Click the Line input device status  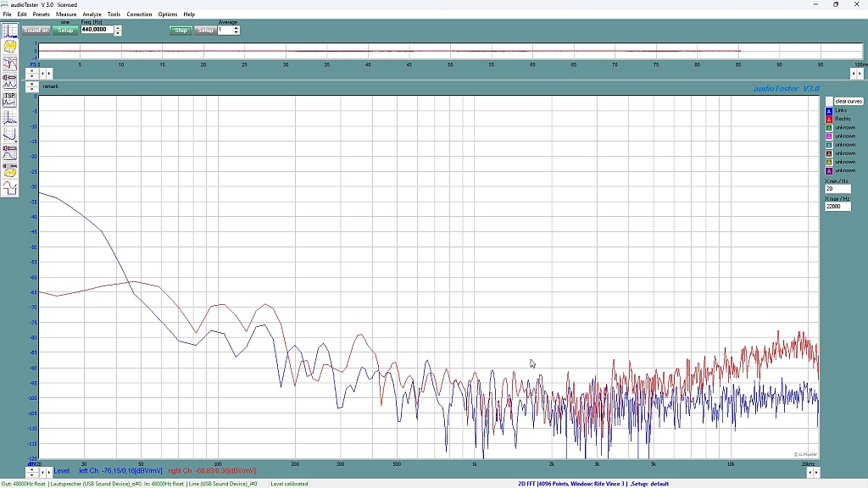pos(222,484)
